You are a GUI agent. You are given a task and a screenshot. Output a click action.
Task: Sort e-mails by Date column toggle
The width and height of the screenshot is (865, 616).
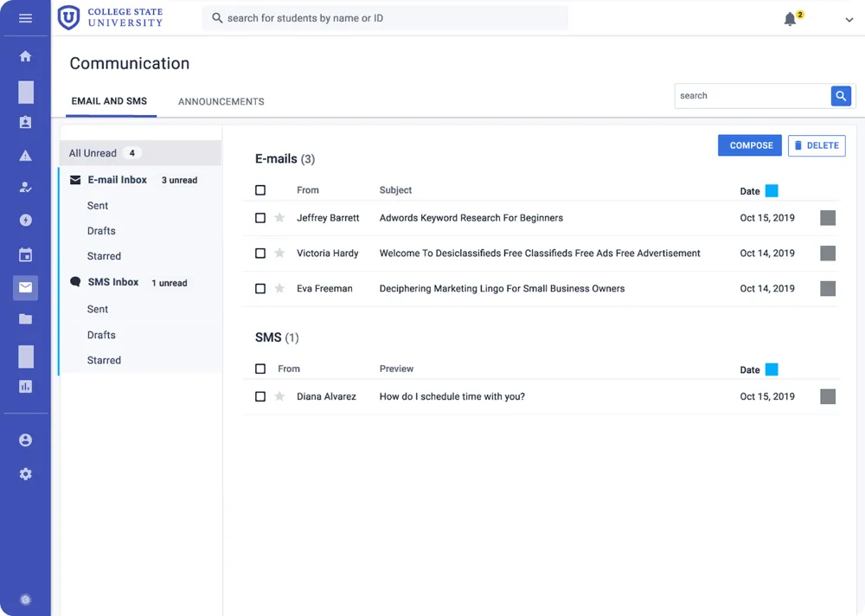tap(772, 190)
